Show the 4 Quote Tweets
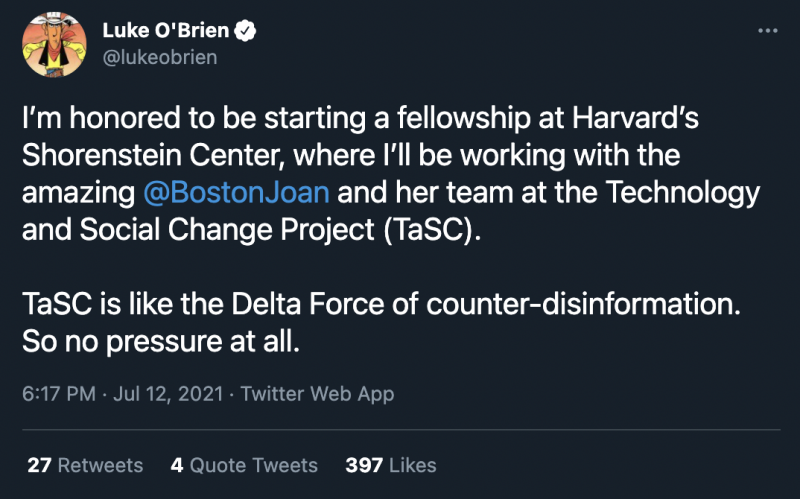Image resolution: width=800 pixels, height=499 pixels. (x=244, y=465)
